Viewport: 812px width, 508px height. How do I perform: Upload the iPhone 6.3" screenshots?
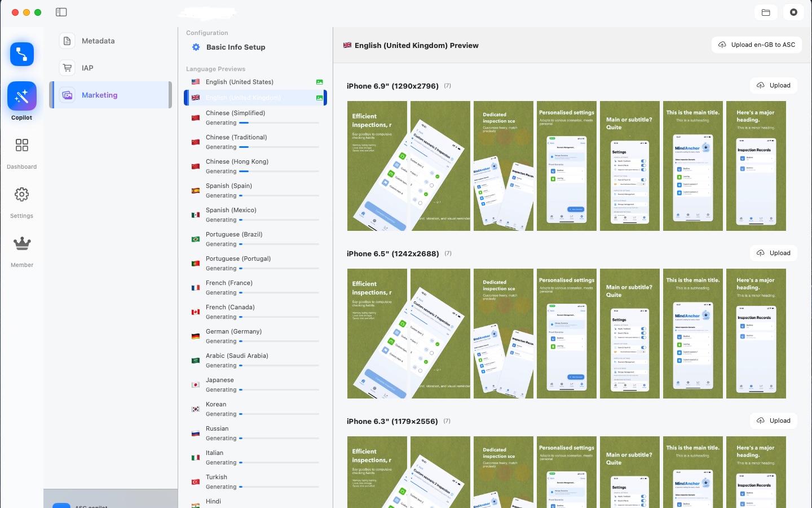point(773,421)
